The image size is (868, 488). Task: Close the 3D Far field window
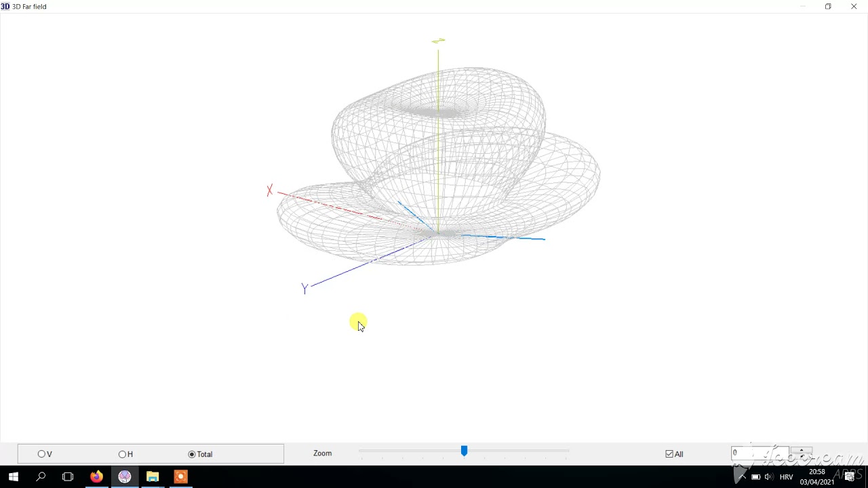(x=854, y=7)
